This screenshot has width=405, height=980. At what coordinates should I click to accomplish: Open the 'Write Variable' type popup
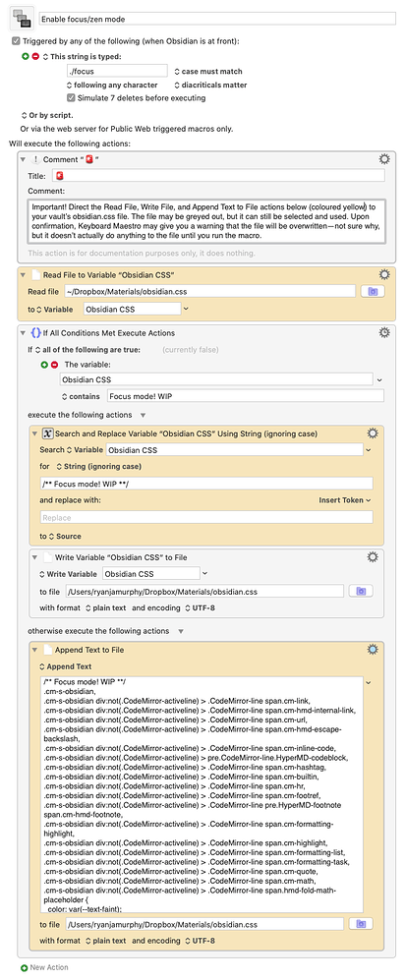[x=68, y=574]
